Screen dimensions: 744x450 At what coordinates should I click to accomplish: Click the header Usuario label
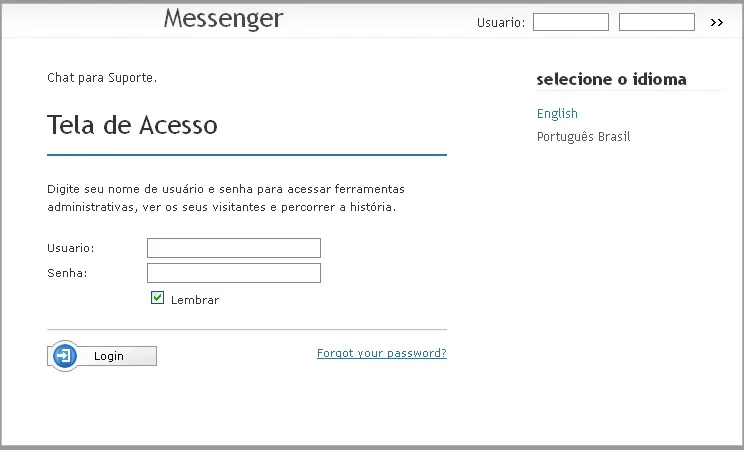pos(501,23)
